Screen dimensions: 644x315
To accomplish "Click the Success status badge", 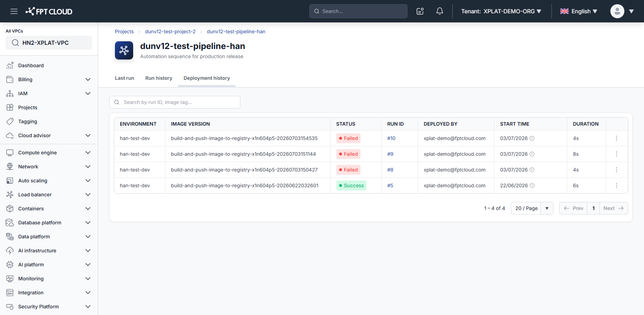I will (x=351, y=185).
